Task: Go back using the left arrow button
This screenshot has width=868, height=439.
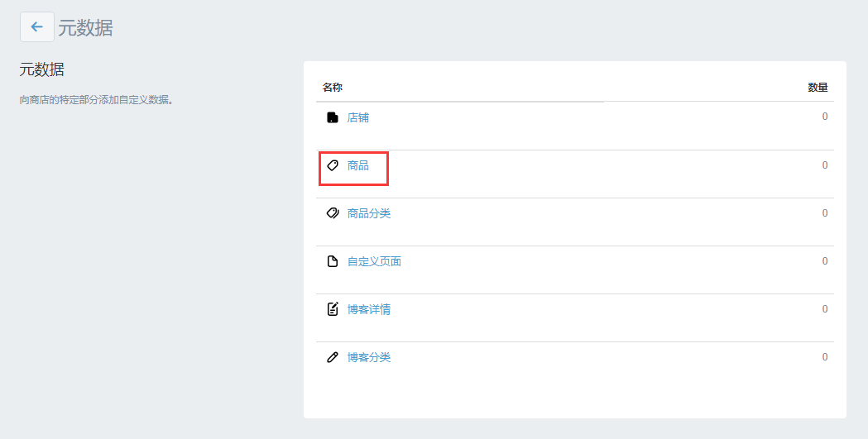Action: coord(37,26)
